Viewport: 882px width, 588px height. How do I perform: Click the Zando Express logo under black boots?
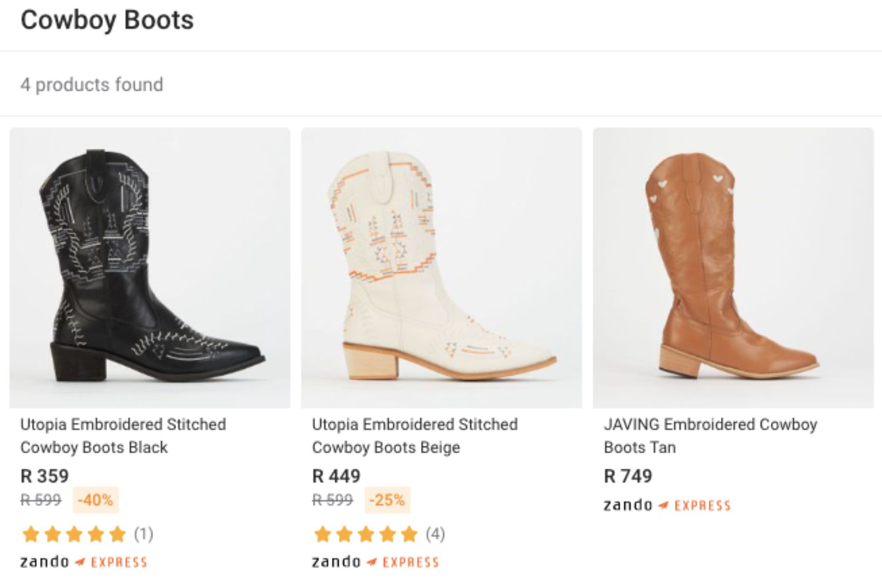point(83,562)
